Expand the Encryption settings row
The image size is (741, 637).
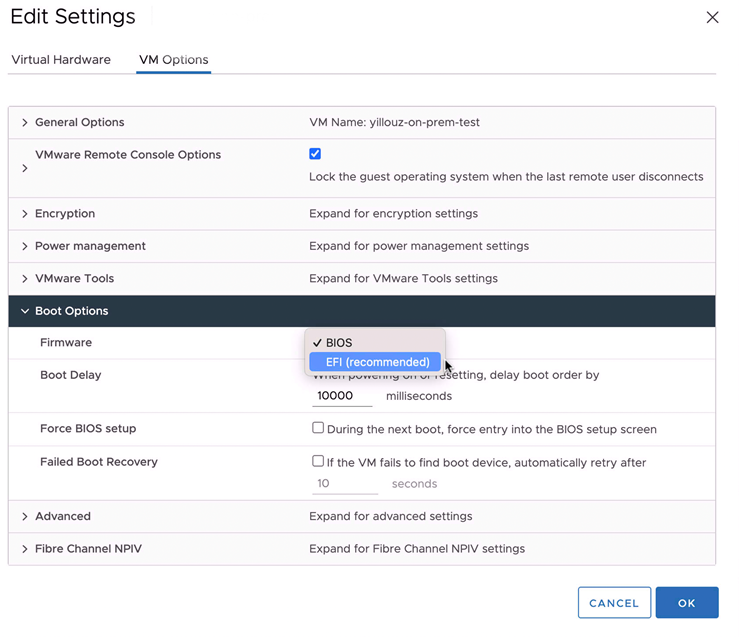tap(25, 214)
